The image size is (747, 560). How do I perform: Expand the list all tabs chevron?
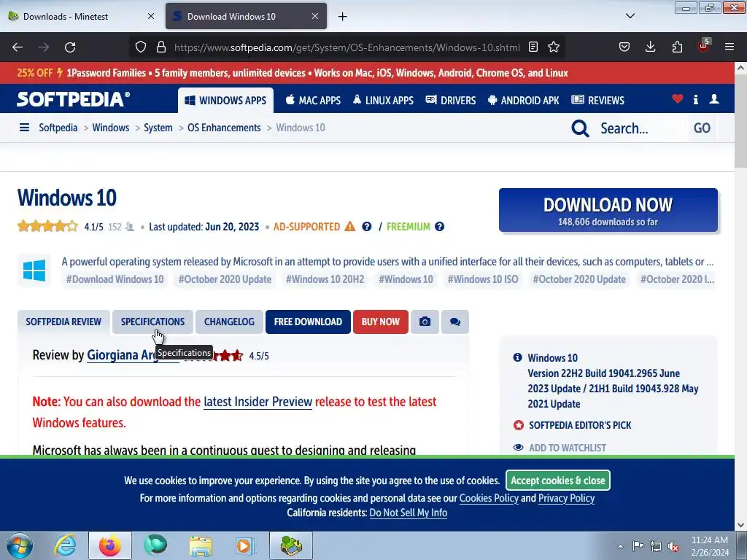[x=630, y=16]
